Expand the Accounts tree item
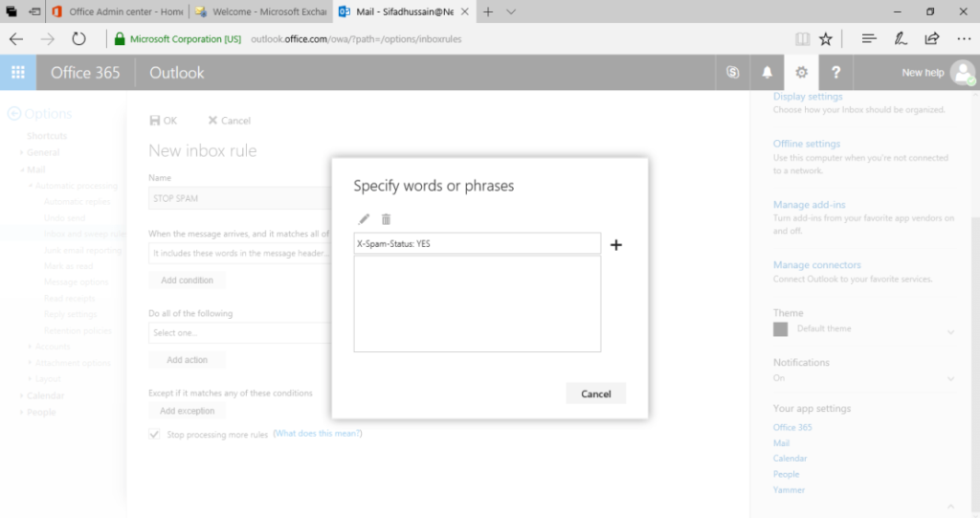Viewport: 980px width, 518px height. coord(30,347)
